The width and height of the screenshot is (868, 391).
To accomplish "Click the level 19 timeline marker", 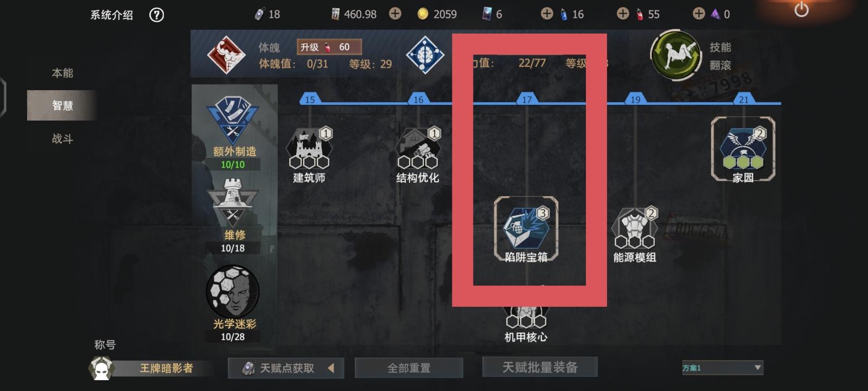I will click(x=635, y=99).
